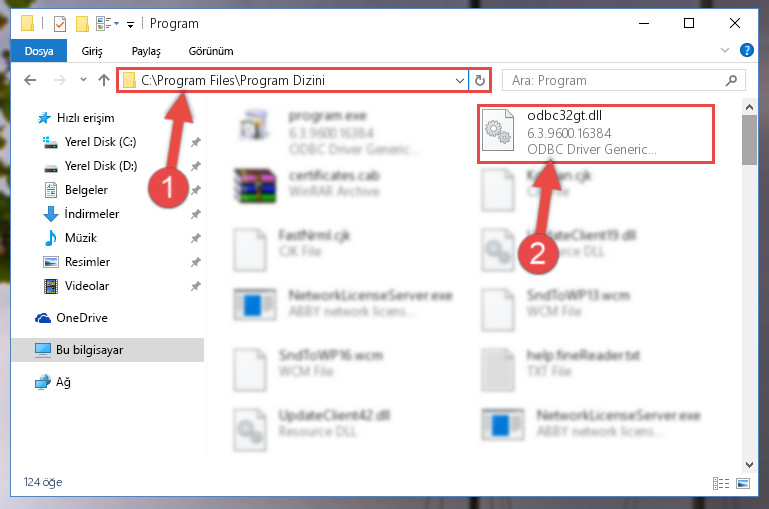This screenshot has width=769, height=509.
Task: Refresh the current folder view
Action: click(x=480, y=80)
